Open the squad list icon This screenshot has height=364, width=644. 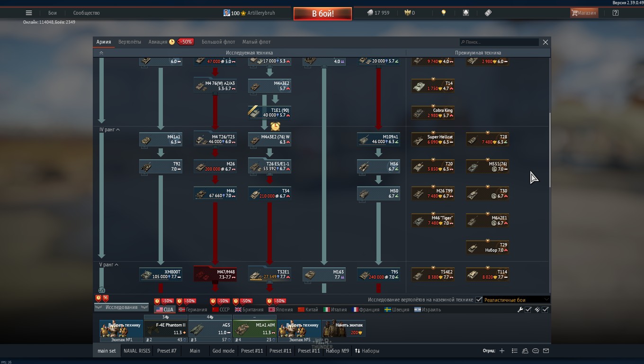514,351
